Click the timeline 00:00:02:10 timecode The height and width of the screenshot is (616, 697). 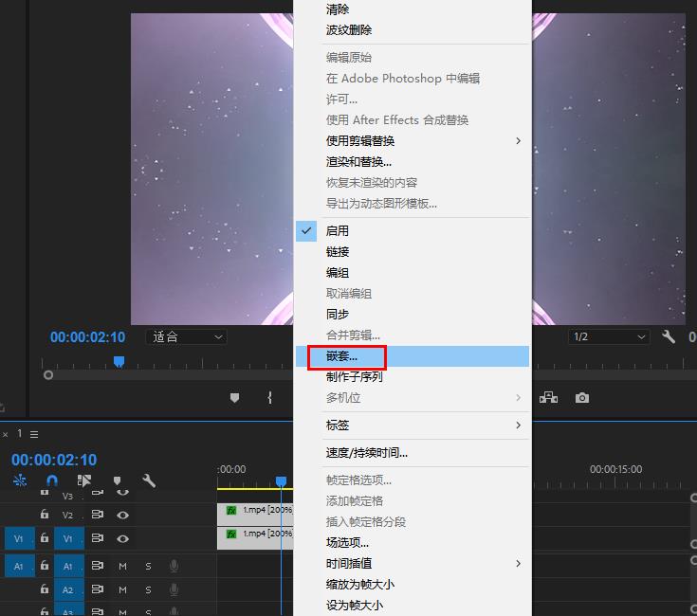pyautogui.click(x=54, y=460)
